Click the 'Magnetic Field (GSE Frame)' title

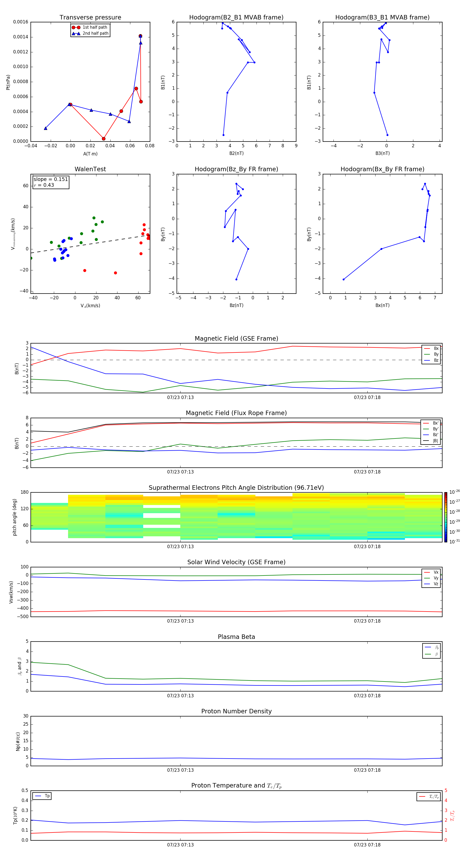[236, 339]
